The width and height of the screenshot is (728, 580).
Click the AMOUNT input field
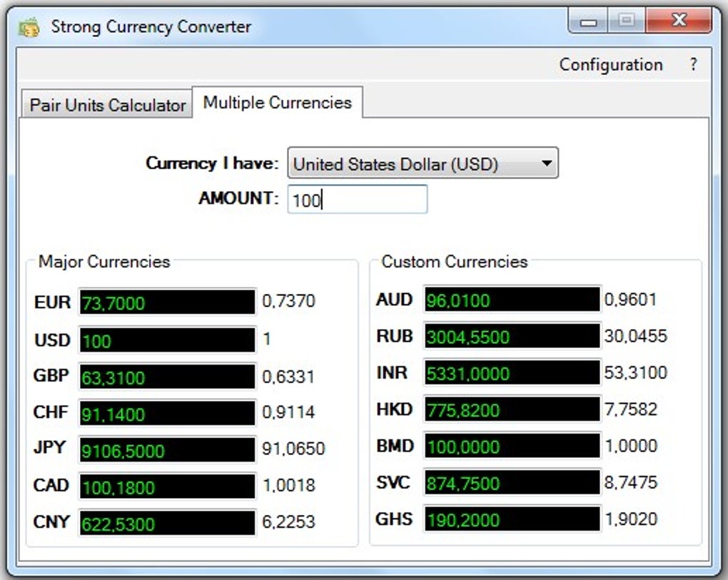pyautogui.click(x=357, y=200)
